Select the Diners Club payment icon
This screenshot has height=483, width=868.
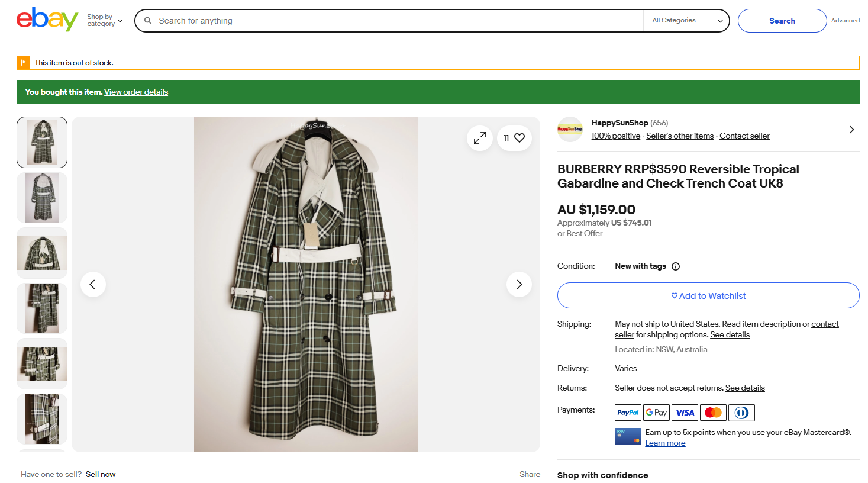click(x=741, y=413)
